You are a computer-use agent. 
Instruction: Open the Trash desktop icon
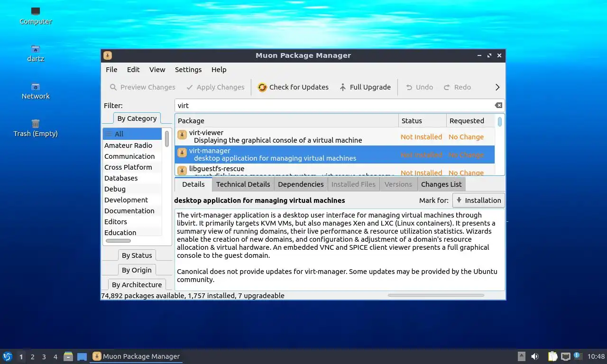click(x=36, y=128)
